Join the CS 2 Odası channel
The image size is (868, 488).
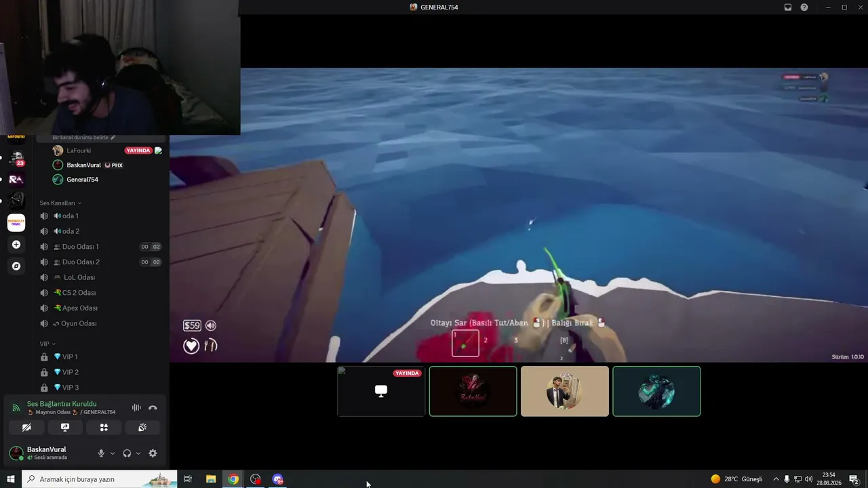[100, 293]
